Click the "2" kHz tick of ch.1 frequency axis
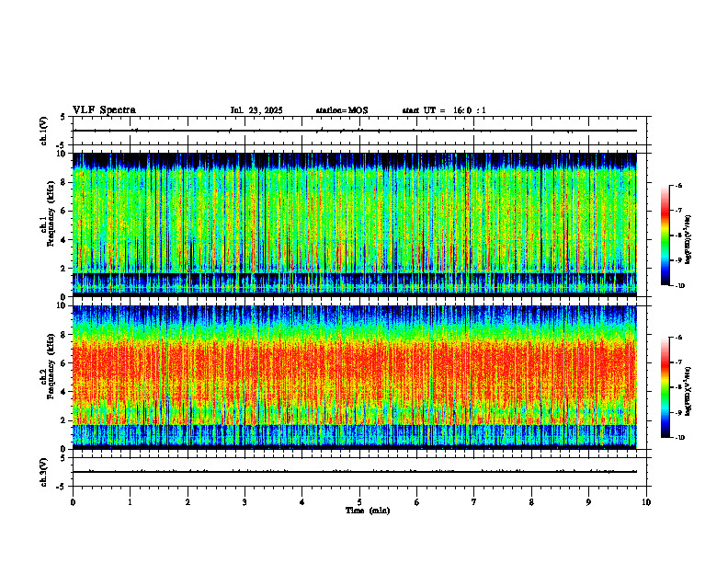 64,269
